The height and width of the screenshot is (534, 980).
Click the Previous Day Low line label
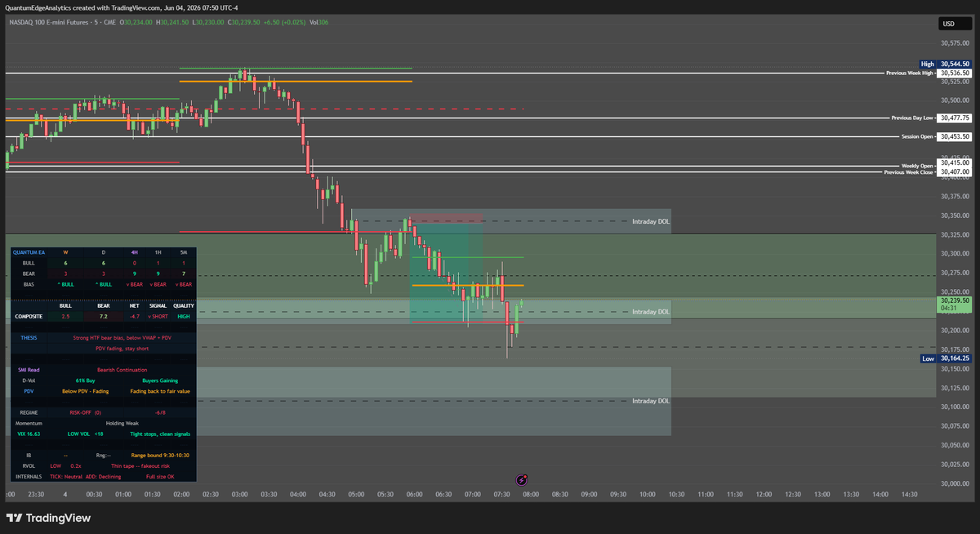pos(911,118)
